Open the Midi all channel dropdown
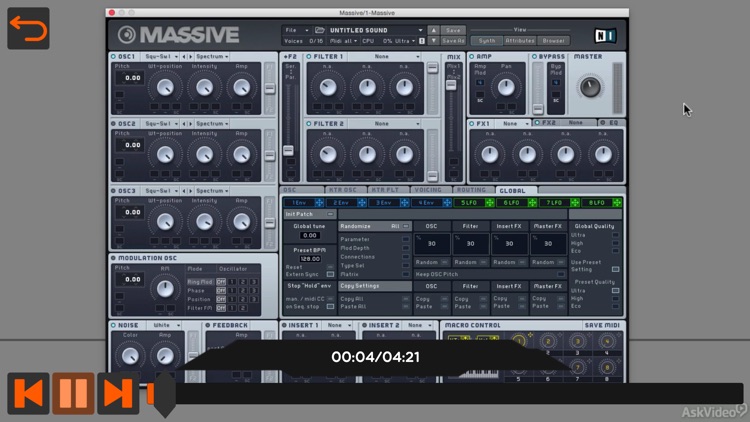 tap(343, 41)
